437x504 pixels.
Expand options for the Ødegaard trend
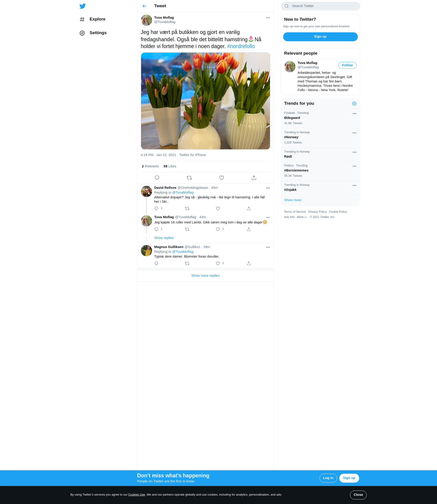click(x=354, y=114)
